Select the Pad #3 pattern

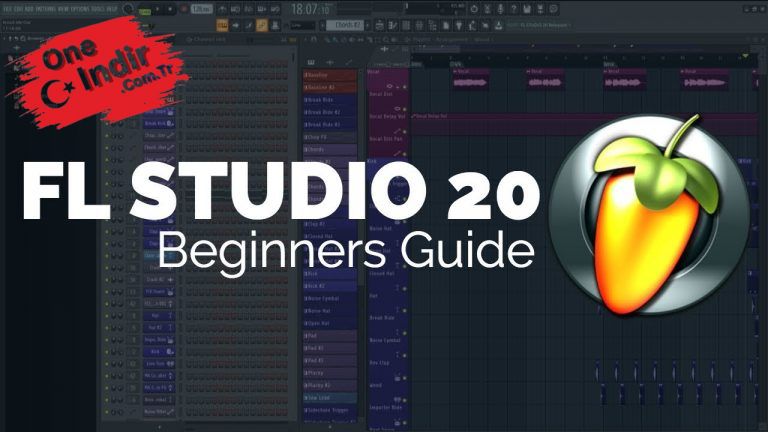[x=330, y=360]
